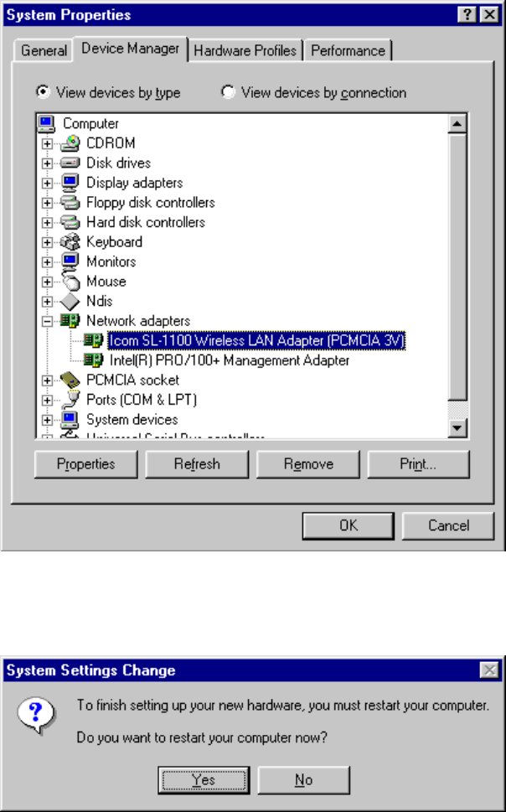
Task: Select View devices by connection radio
Action: (x=228, y=91)
